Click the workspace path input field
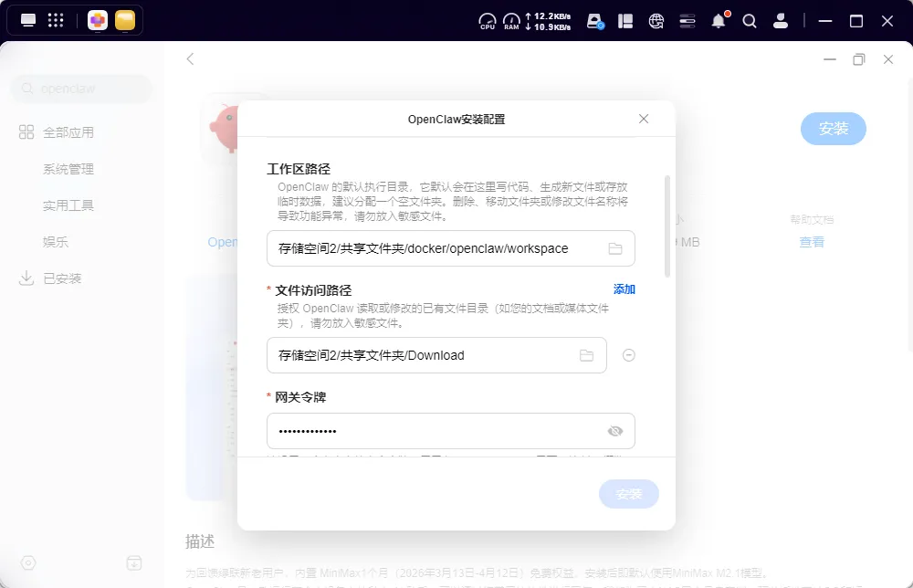This screenshot has width=913, height=588. pyautogui.click(x=434, y=248)
